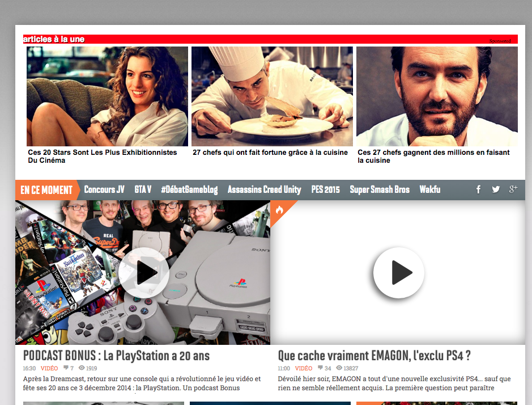Click the bearded chef portrait thumbnail
Screen dimensions: 532x405
click(437, 96)
